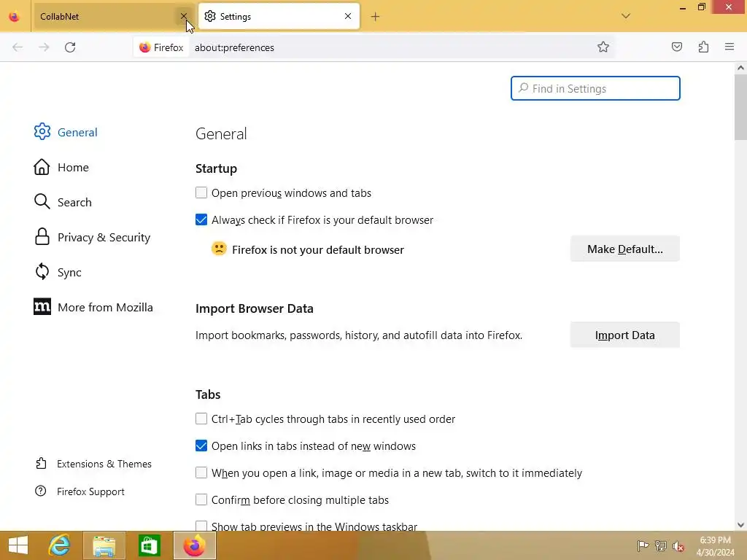Click the Mozilla m logo icon
The width and height of the screenshot is (747, 560).
coord(42,307)
